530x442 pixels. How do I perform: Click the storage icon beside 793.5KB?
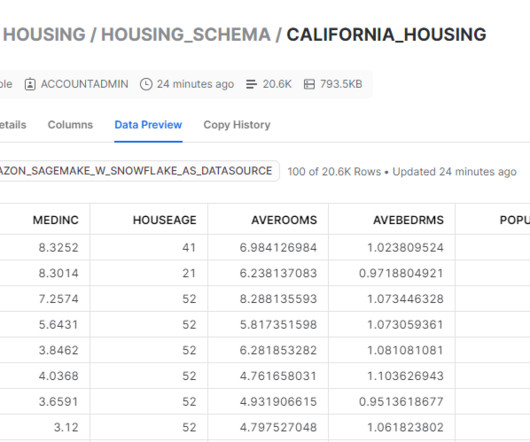coord(309,84)
